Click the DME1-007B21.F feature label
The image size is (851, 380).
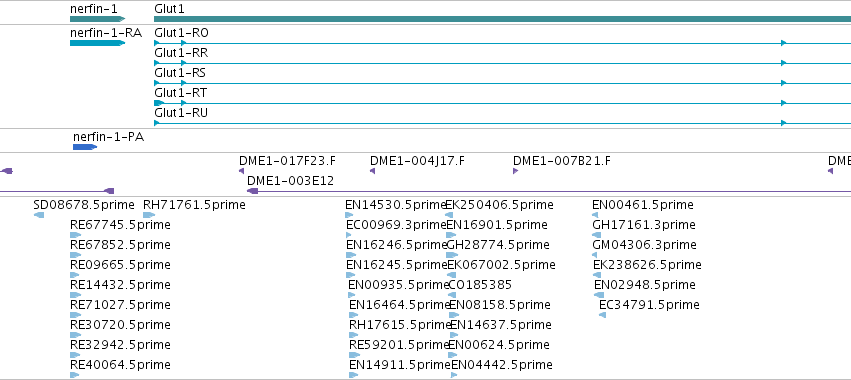pos(562,161)
